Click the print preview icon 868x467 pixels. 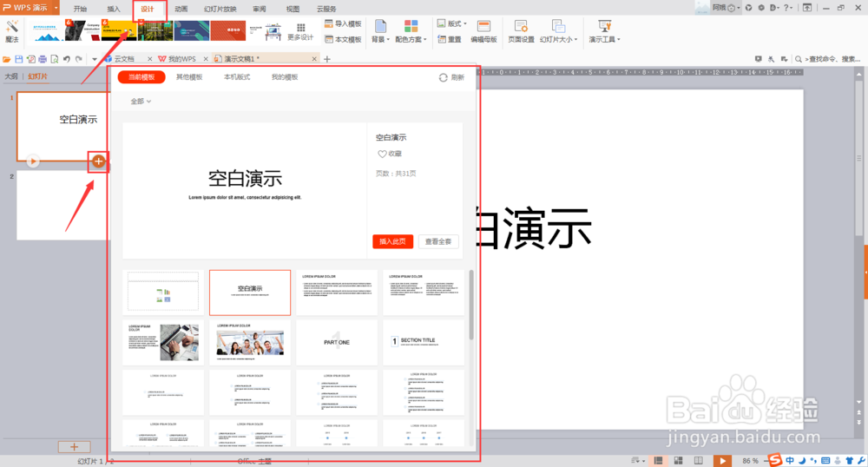[x=54, y=59]
